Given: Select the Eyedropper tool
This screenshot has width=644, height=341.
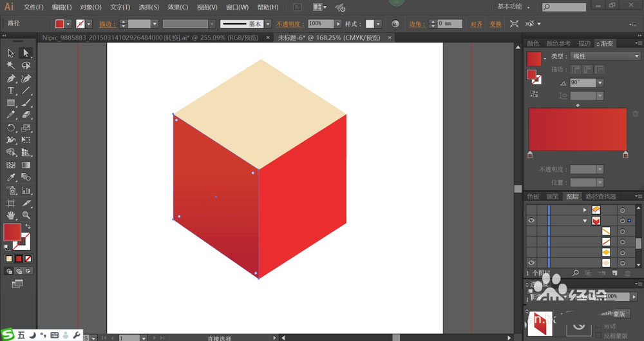Looking at the screenshot, I should click(11, 178).
